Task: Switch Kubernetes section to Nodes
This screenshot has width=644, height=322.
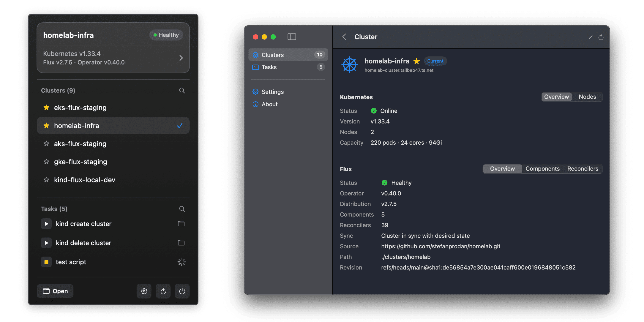Action: click(x=587, y=97)
